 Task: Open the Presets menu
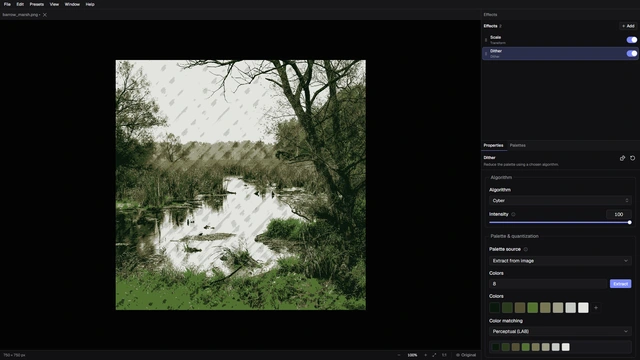click(x=36, y=4)
